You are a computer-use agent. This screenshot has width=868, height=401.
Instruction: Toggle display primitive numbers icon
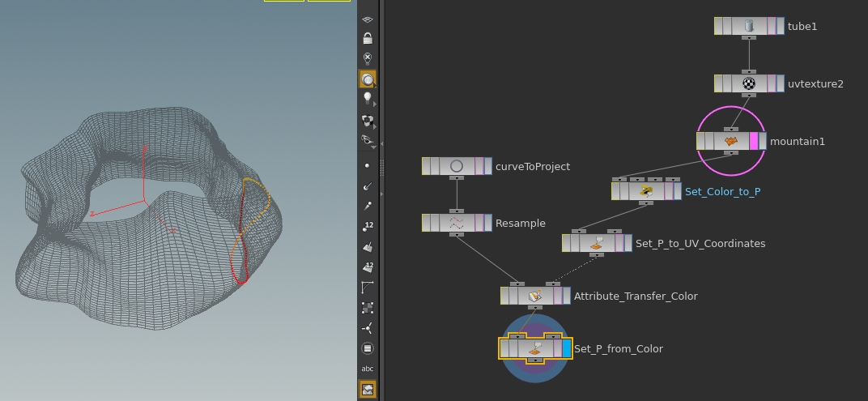pos(368,267)
